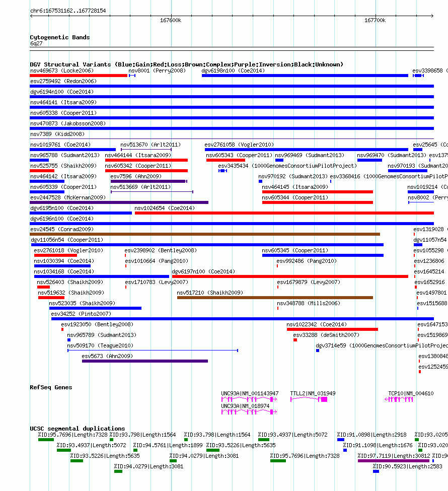Click nsv1030394 (Coe2014) label
The width and height of the screenshot is (448, 491).
coord(64,261)
